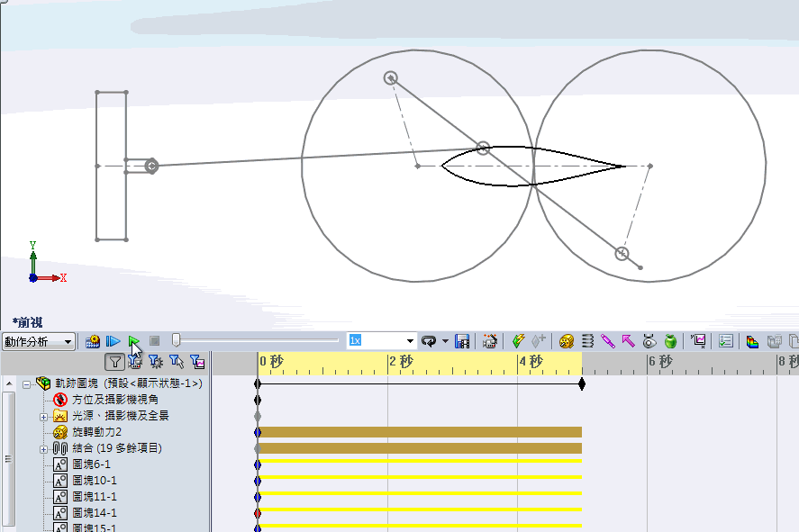Click the Autokey lightning icon

[x=518, y=341]
